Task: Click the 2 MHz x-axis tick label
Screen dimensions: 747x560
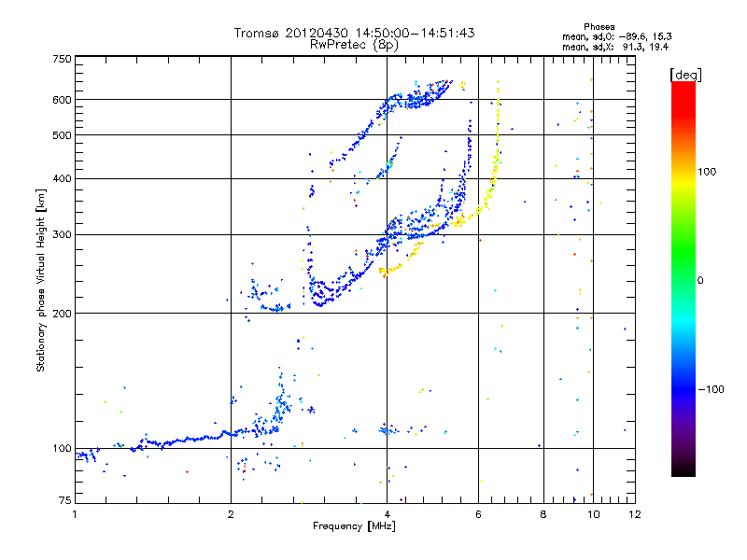Action: click(x=231, y=514)
